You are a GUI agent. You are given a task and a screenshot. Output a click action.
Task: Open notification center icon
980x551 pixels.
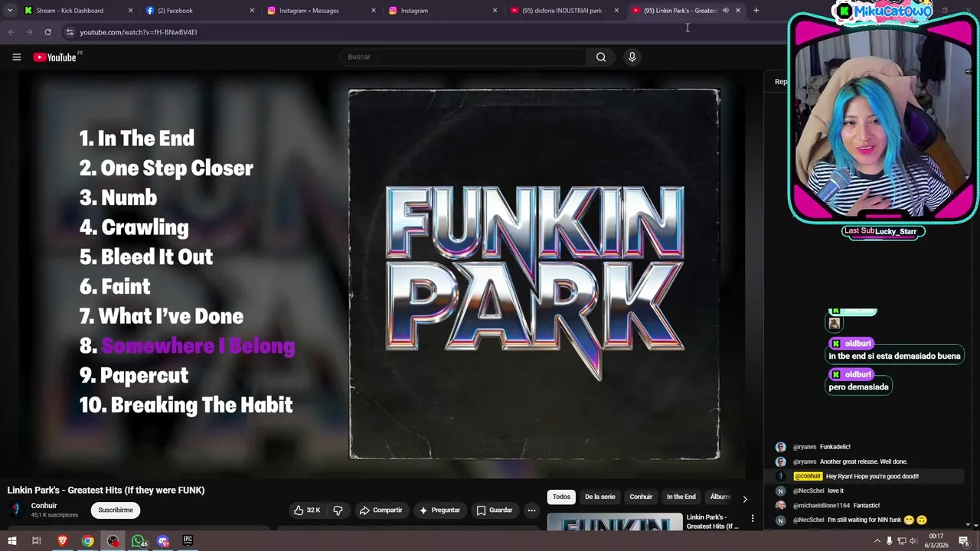coord(964,541)
